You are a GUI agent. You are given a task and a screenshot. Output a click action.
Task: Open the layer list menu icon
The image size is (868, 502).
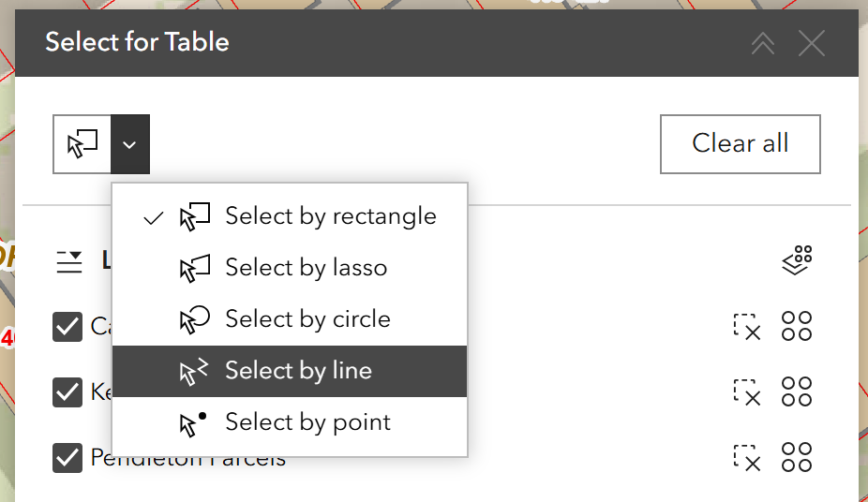click(x=70, y=262)
